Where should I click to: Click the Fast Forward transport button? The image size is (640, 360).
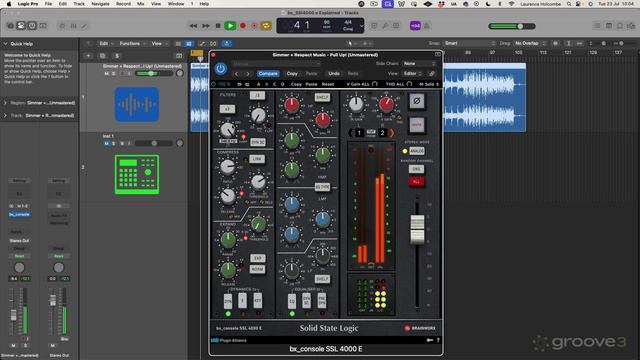pos(206,26)
